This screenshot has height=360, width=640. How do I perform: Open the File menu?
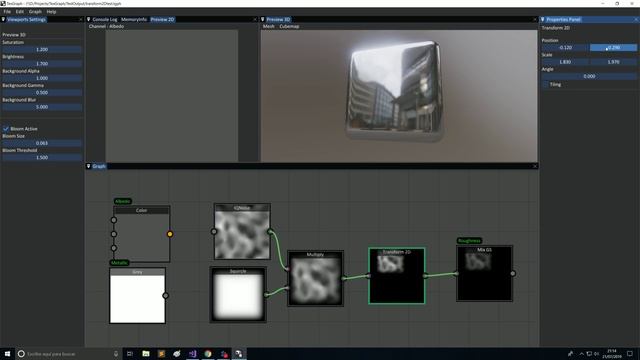coord(7,12)
